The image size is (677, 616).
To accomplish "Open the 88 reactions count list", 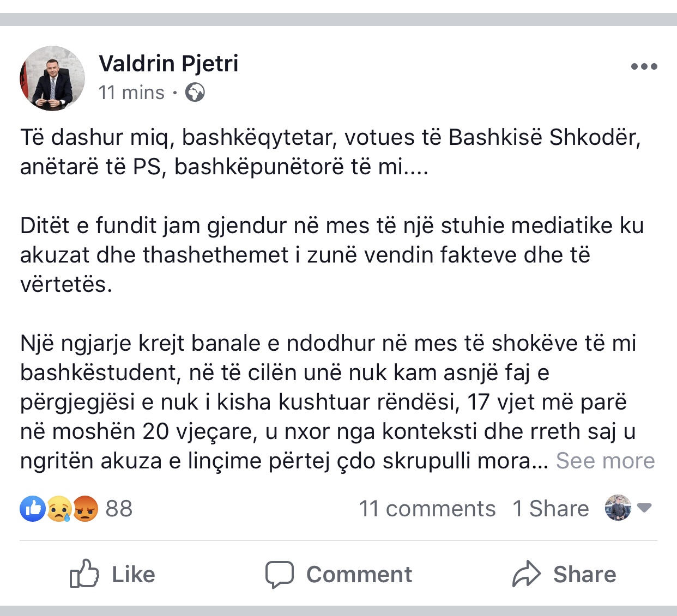I will (119, 509).
